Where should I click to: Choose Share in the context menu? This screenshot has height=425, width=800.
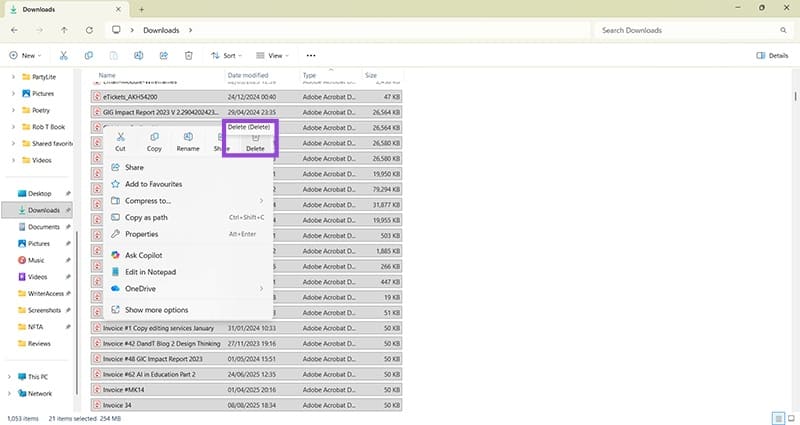188,167
